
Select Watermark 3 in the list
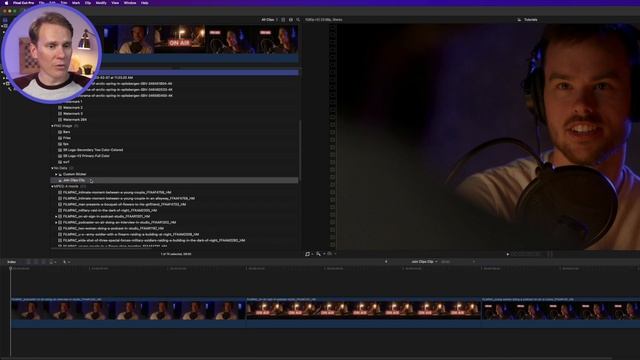(73, 113)
